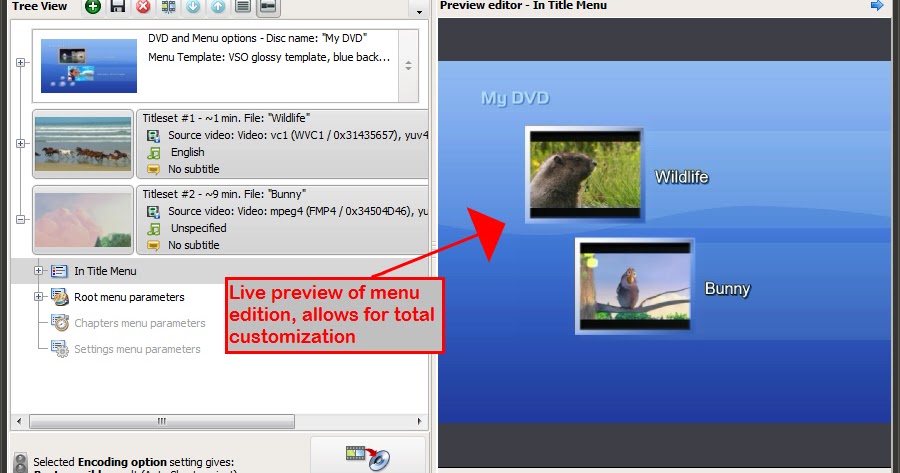Open the Tree View toolbar dropdown arrow
This screenshot has height=473, width=900.
(419, 11)
